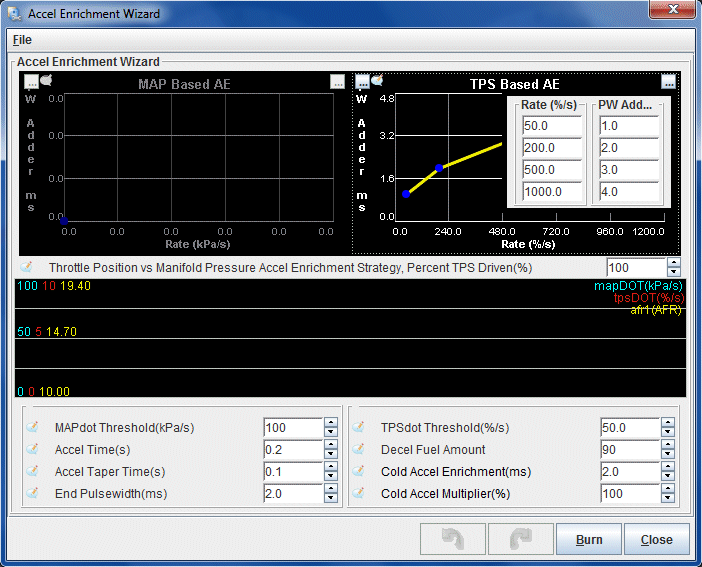Click the second blue point on TPS curve
The width and height of the screenshot is (702, 567).
[438, 168]
